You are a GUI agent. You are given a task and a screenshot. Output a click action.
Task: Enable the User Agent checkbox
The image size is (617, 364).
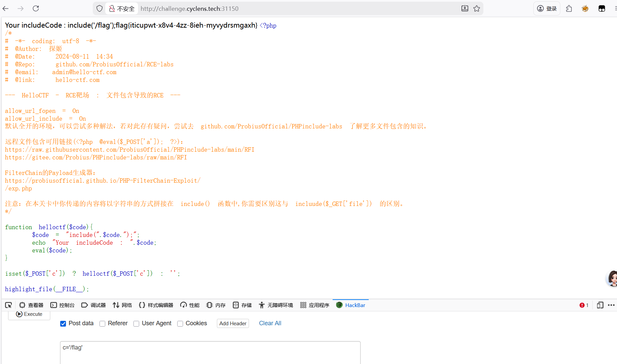point(136,324)
